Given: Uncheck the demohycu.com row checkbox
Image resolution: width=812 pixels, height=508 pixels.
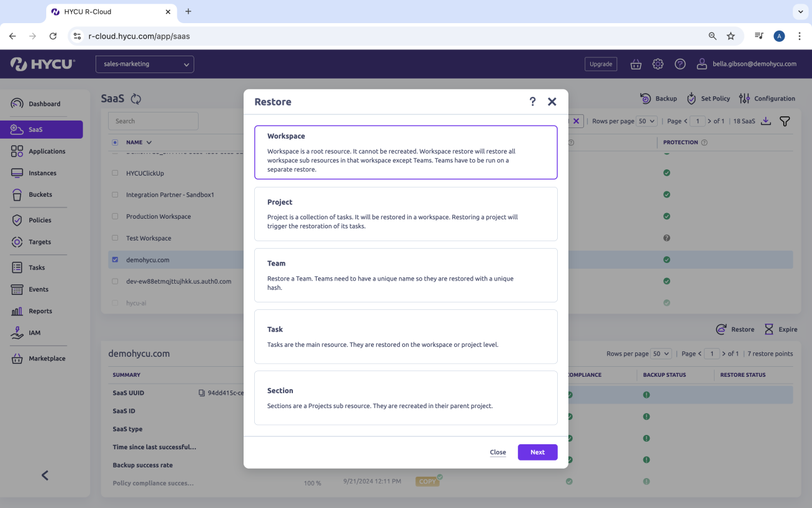Looking at the screenshot, I should coord(114,259).
